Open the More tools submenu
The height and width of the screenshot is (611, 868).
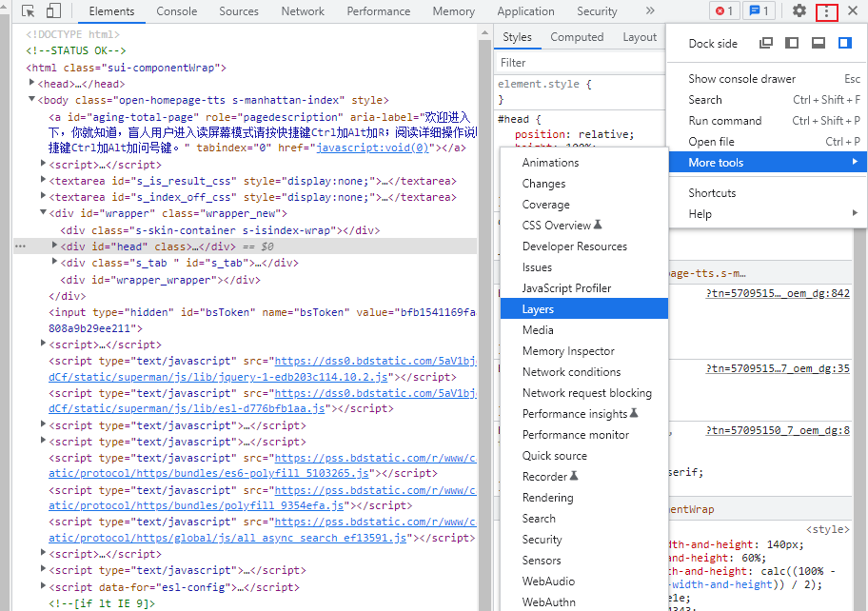point(767,163)
